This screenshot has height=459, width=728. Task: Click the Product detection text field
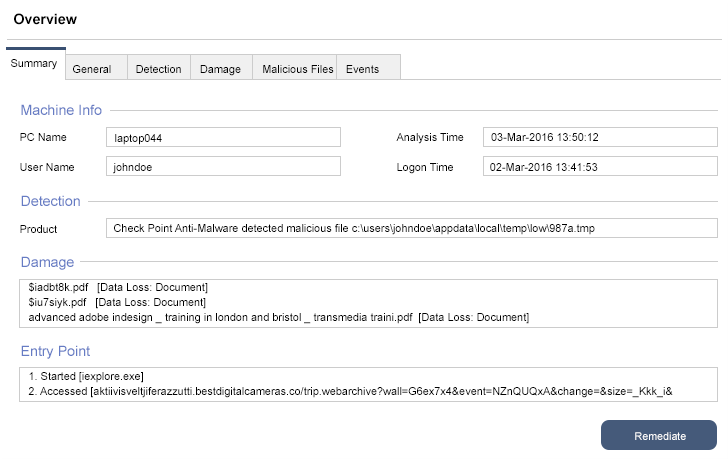click(x=412, y=228)
